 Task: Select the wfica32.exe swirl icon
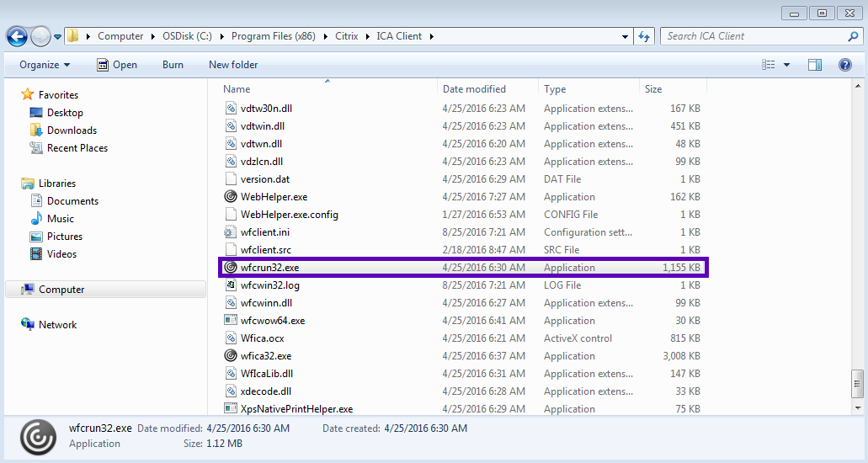tap(231, 355)
